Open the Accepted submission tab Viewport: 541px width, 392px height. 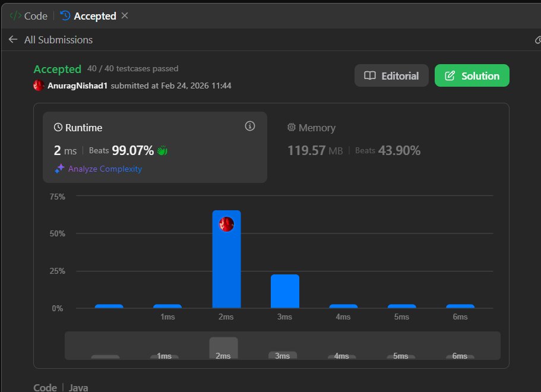pyautogui.click(x=88, y=16)
